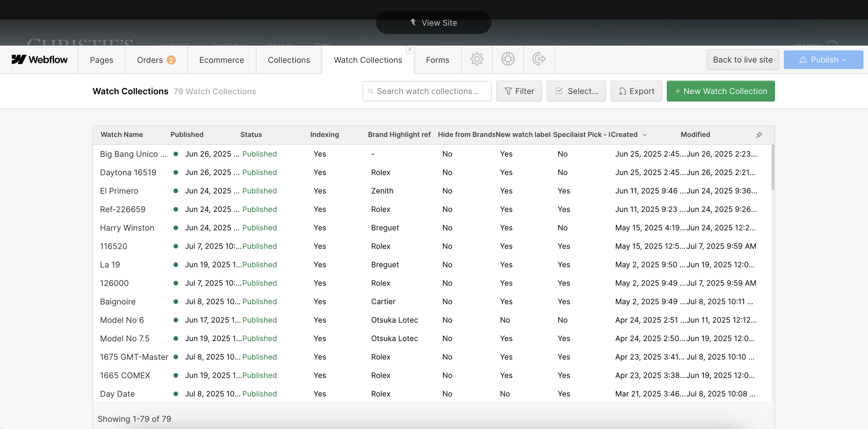868x429 pixels.
Task: Open the 1665 COMEX item
Action: [x=432, y=375]
